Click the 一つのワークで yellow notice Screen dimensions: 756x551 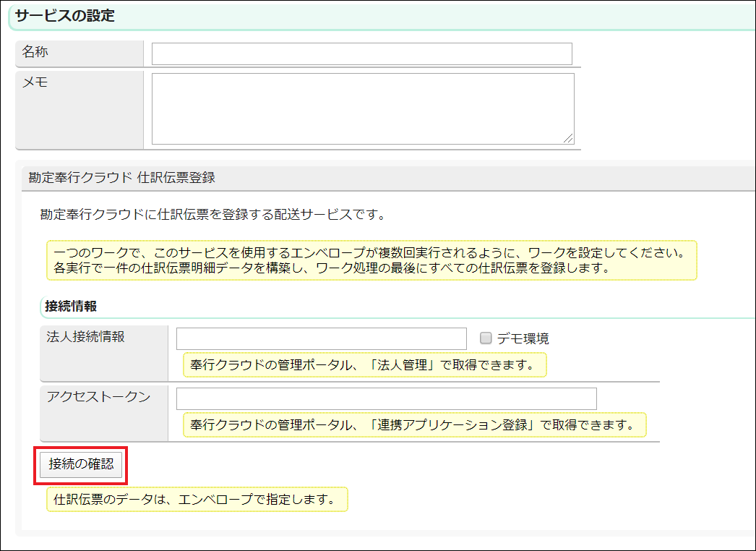(x=371, y=260)
